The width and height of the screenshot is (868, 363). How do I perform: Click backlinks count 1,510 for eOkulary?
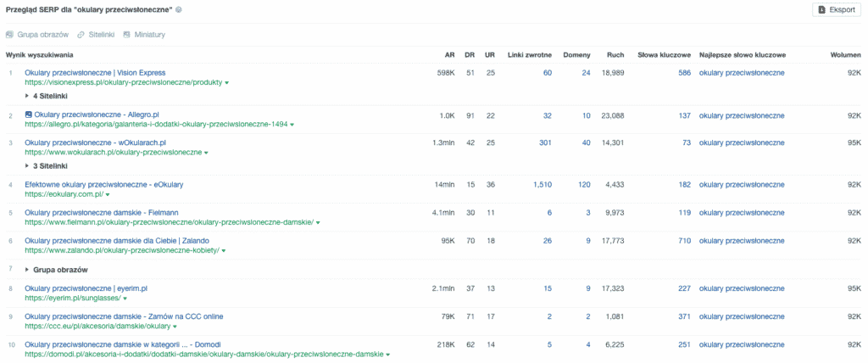(542, 185)
